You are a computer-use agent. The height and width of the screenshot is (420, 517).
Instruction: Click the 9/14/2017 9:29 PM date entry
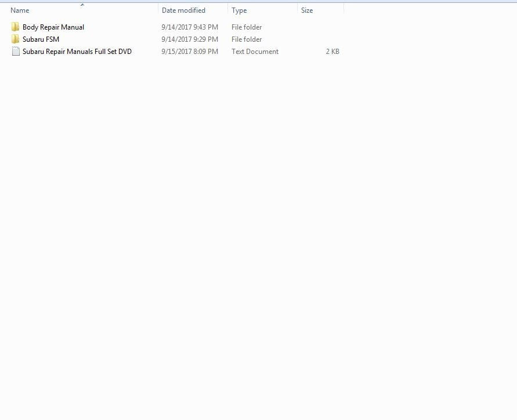coord(190,39)
